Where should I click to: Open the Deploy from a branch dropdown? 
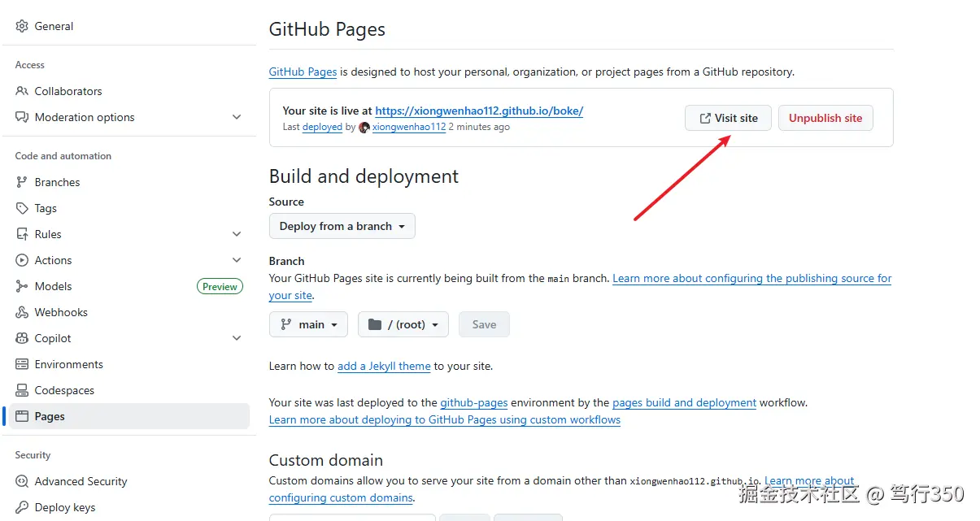point(342,226)
